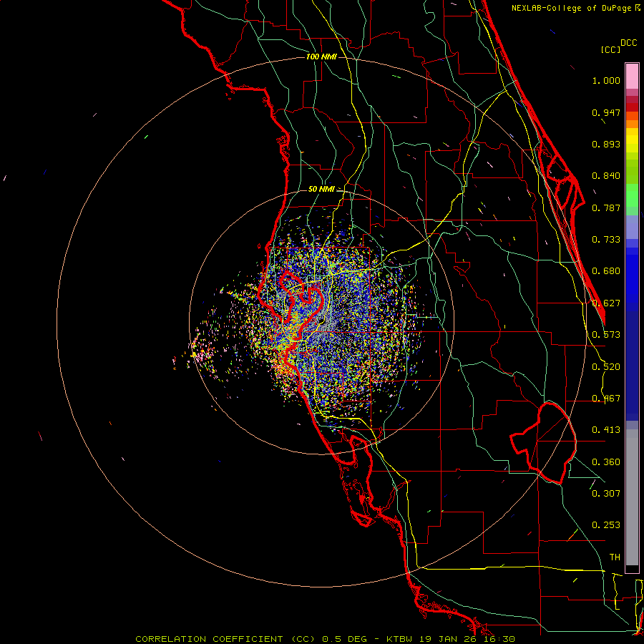Viewport: 644px width, 644px height.
Task: Click the 0.733 legend value
Action: pyautogui.click(x=606, y=240)
